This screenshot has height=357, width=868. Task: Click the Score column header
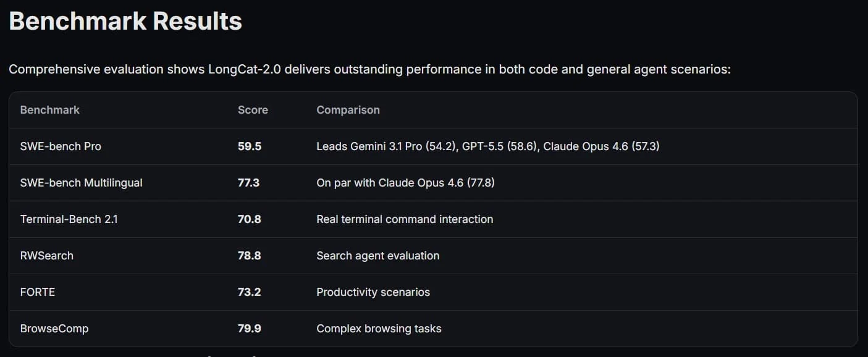pos(253,110)
